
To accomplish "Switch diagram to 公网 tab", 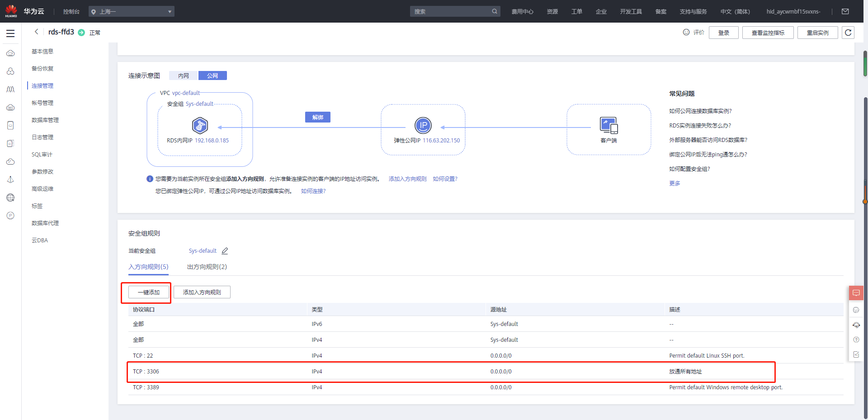I will tap(212, 76).
